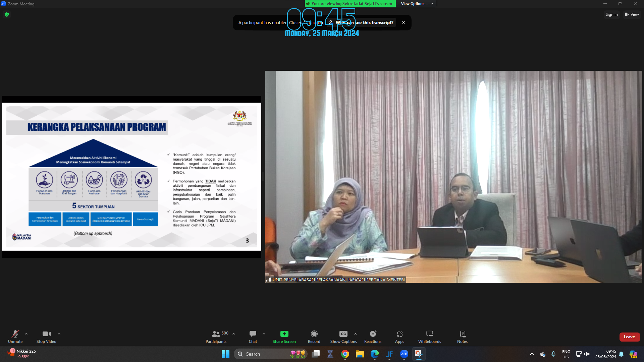Stop Video camera button

tap(46, 337)
